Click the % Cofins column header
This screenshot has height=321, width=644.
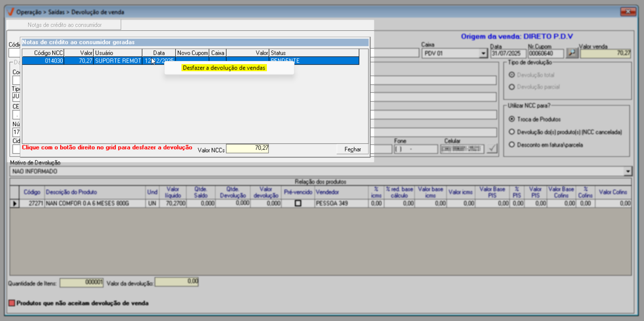[585, 192]
